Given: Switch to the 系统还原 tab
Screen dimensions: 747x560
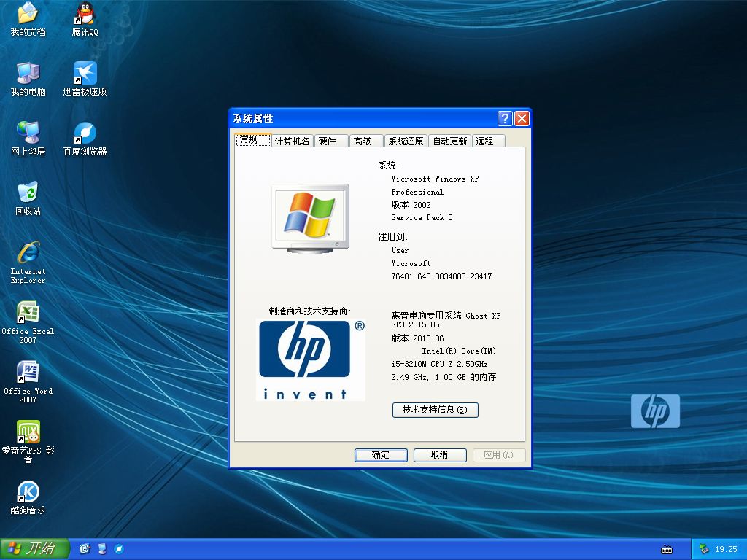Looking at the screenshot, I should (x=406, y=141).
